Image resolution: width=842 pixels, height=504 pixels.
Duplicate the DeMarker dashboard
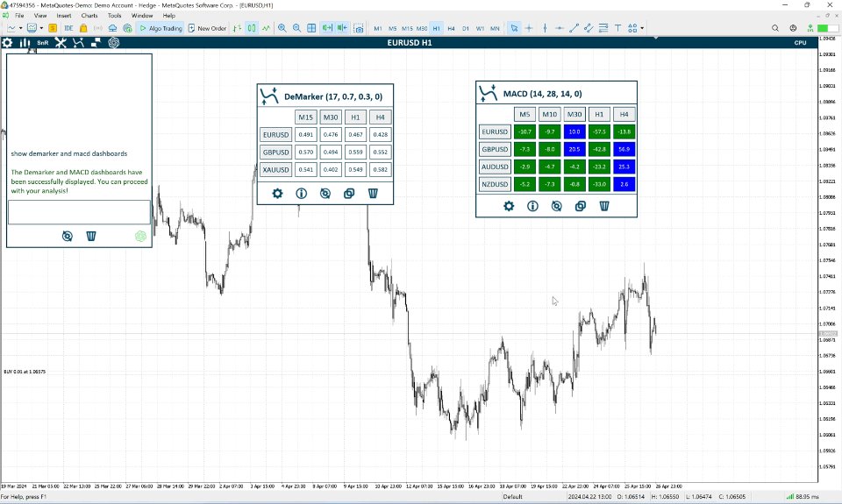349,193
